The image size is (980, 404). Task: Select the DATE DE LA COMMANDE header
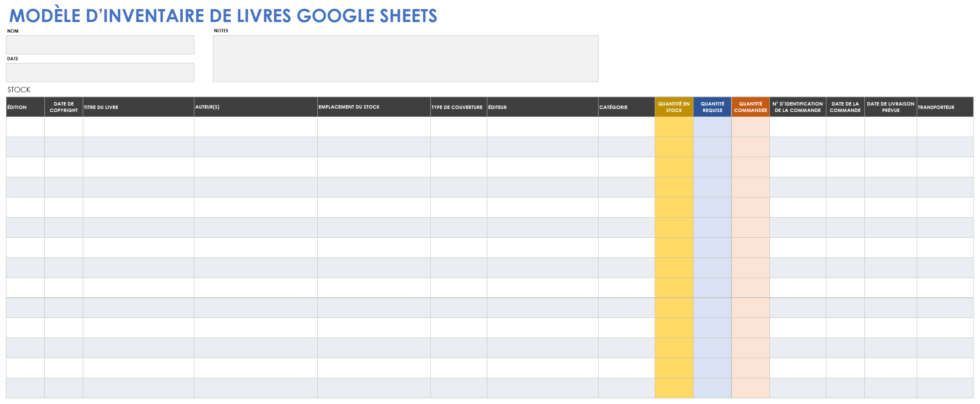pos(845,107)
